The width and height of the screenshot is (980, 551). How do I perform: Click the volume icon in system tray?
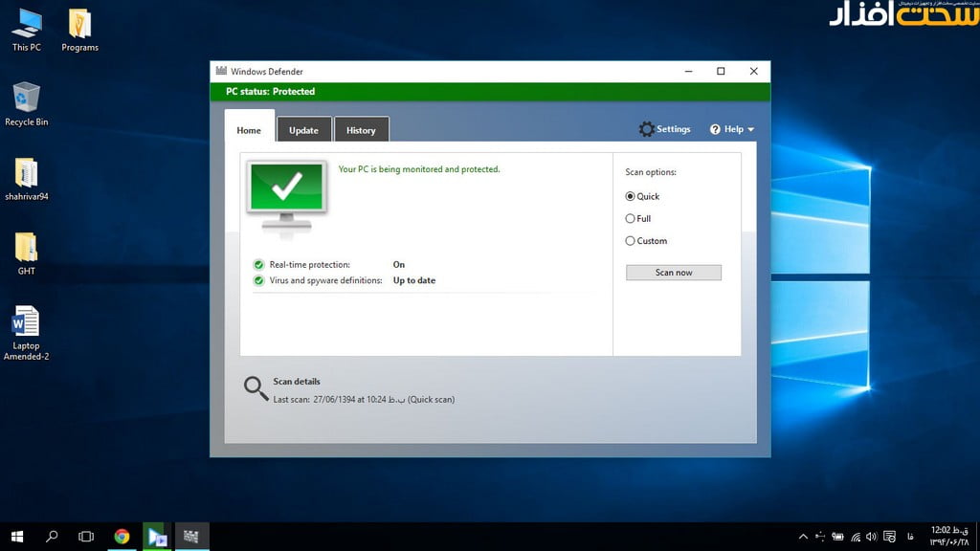[872, 537]
